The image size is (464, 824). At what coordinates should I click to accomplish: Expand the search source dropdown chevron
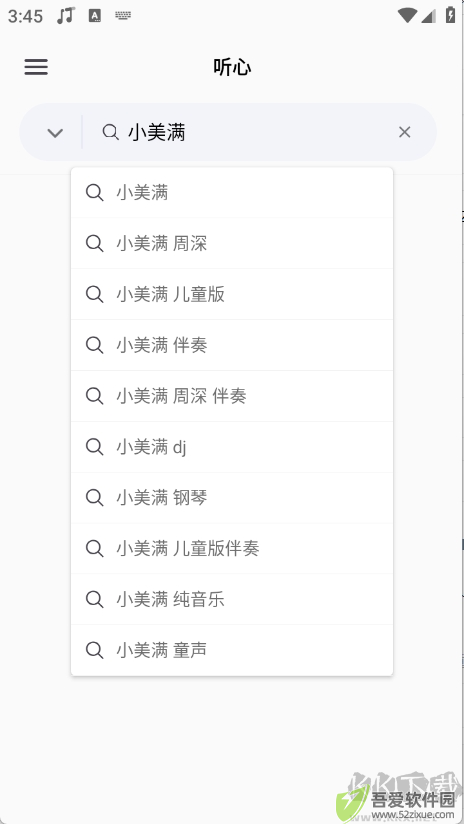click(55, 133)
